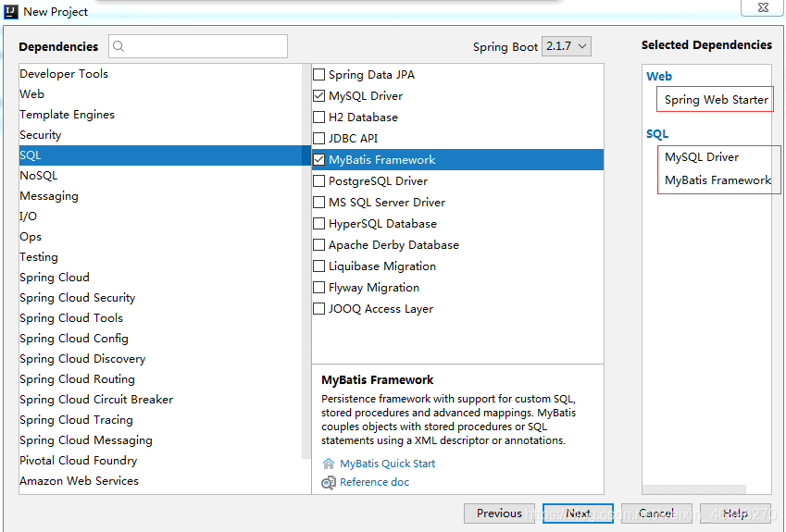The image size is (786, 532).
Task: Uncheck the MySQL Driver checkbox
Action: coord(319,96)
